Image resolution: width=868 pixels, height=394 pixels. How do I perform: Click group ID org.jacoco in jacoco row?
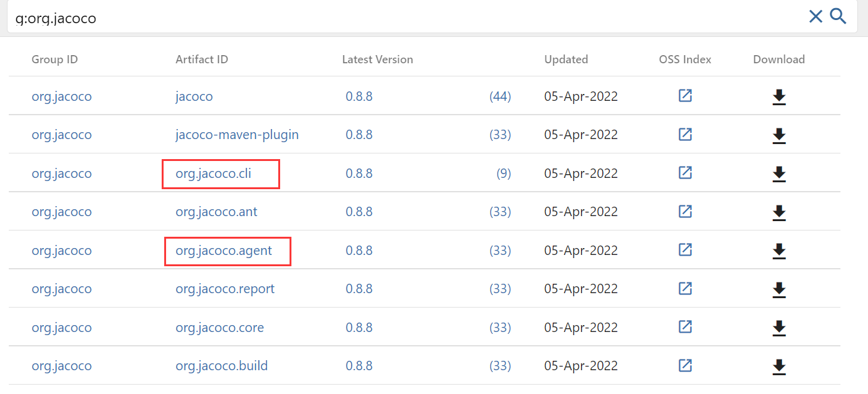pyautogui.click(x=61, y=96)
